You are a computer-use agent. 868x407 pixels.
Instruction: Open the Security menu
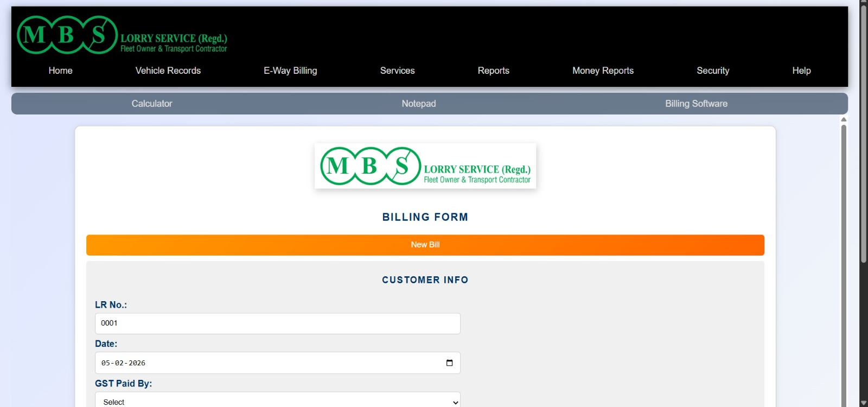(x=713, y=71)
